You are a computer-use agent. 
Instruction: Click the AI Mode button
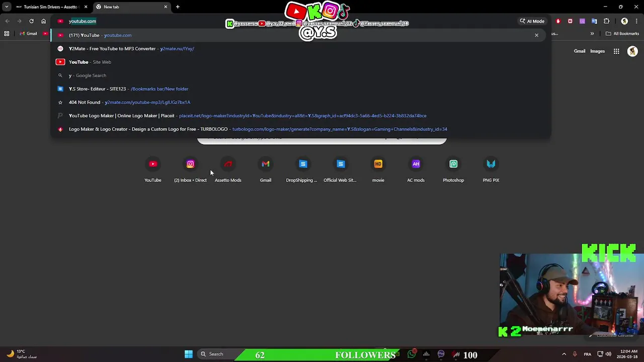[x=532, y=21]
